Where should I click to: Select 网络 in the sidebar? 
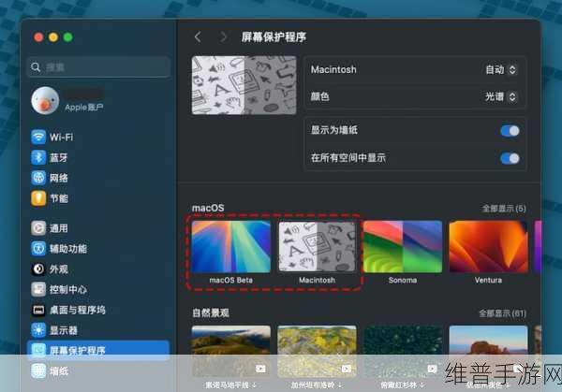coord(59,178)
